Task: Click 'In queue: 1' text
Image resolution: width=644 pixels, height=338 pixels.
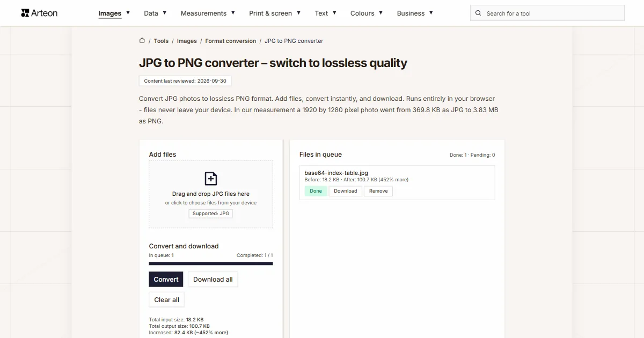Action: coord(161,255)
